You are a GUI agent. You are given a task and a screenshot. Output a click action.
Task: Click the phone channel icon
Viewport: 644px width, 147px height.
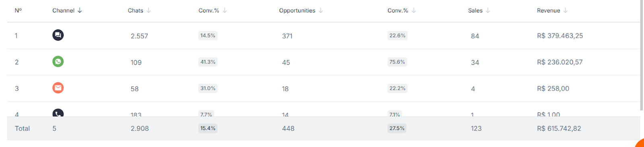point(58,113)
